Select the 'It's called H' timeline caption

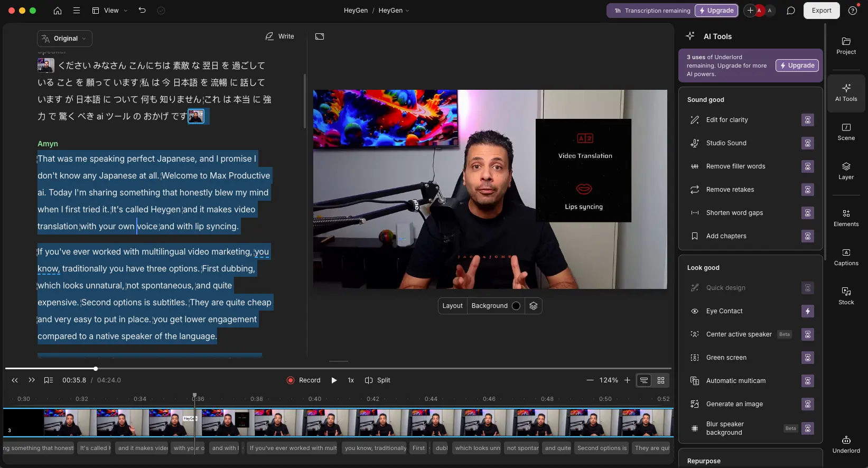(x=95, y=448)
